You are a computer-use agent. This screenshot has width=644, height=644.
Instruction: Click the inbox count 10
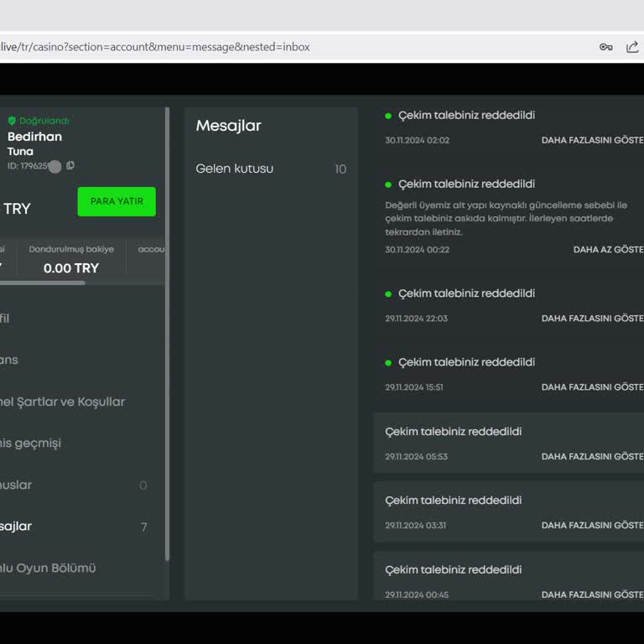tap(340, 169)
